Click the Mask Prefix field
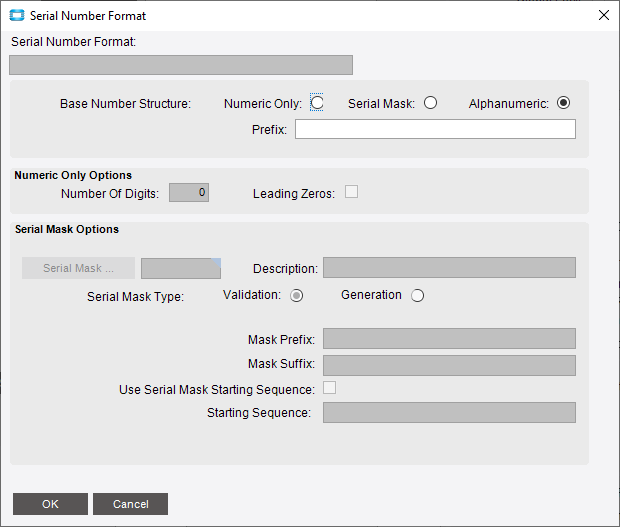Viewport: 620px width, 527px height. [x=449, y=338]
